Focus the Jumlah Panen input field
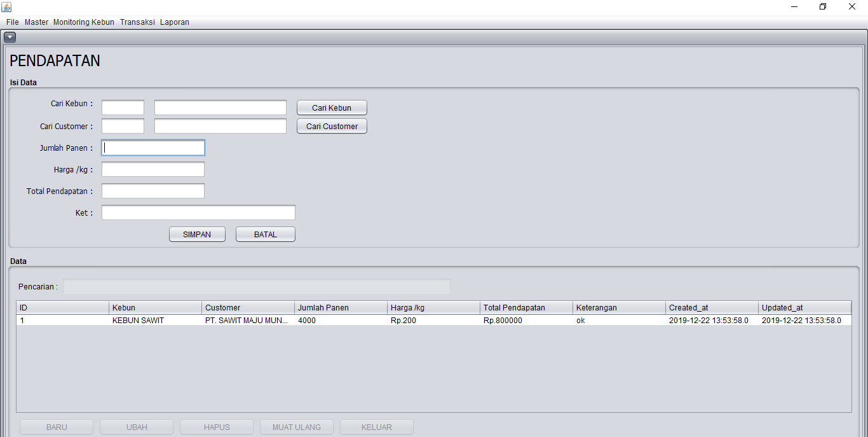 [153, 148]
